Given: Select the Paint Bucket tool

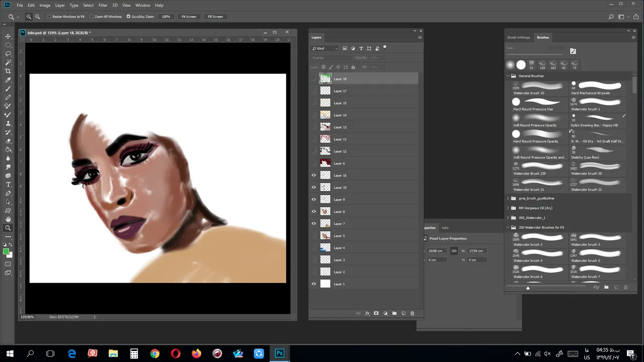Looking at the screenshot, I should click(8, 149).
